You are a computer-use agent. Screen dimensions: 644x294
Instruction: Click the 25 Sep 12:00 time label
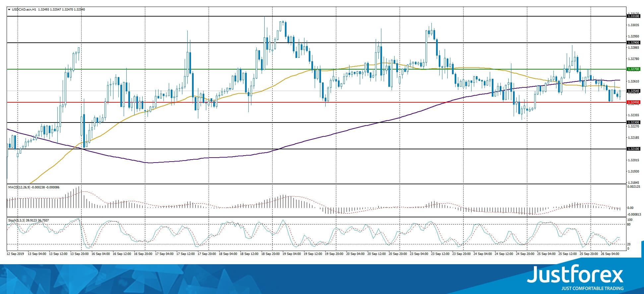(x=568, y=254)
